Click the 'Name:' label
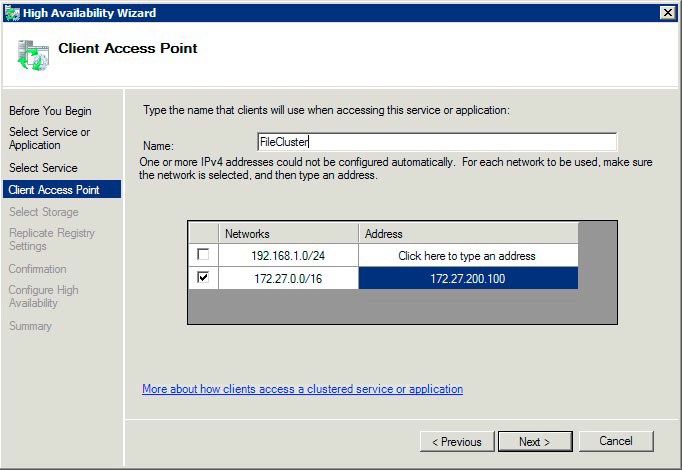 [158, 146]
